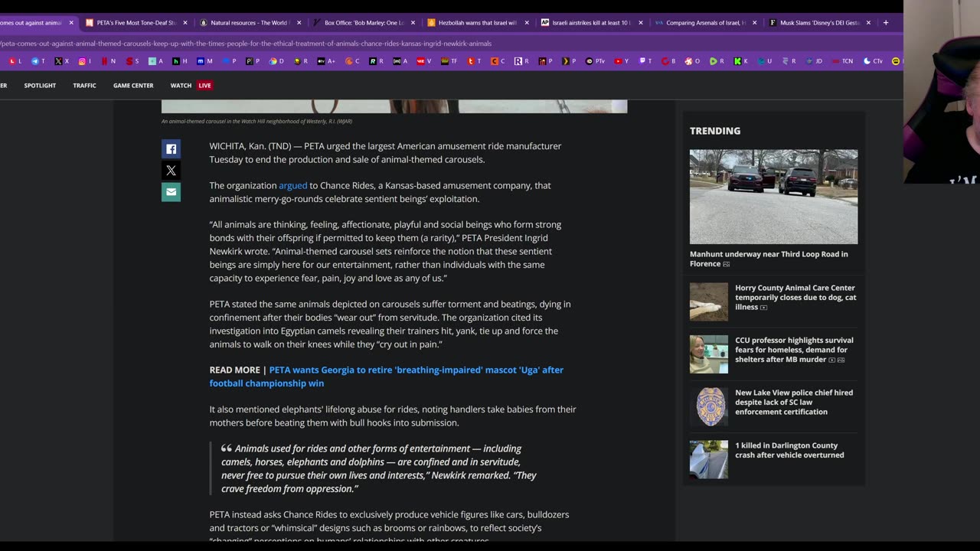Share the article on Facebook
980x551 pixels.
pos(171,149)
